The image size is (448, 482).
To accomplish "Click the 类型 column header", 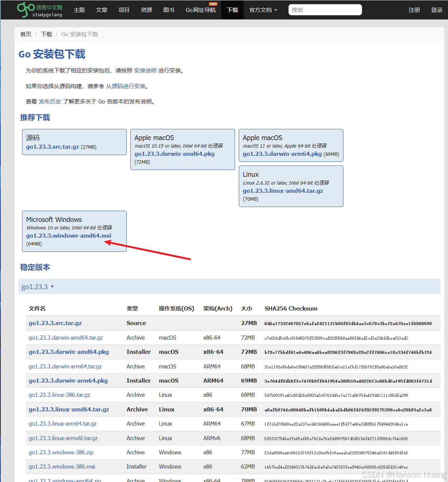I will pyautogui.click(x=132, y=309).
